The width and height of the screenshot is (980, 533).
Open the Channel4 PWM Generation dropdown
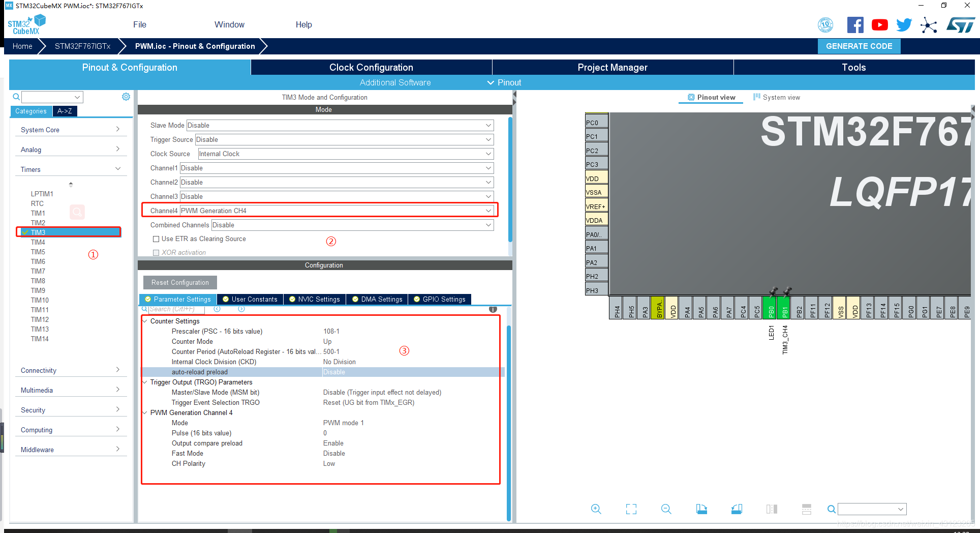tap(336, 211)
